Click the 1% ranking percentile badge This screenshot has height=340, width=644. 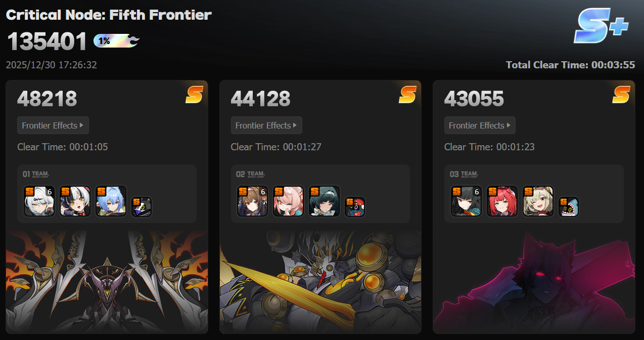click(x=116, y=41)
